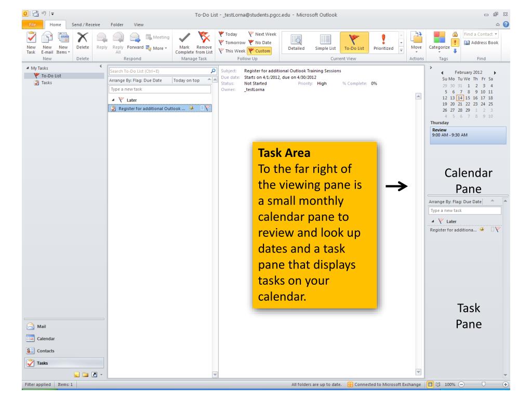The width and height of the screenshot is (532, 399).
Task: Mark task Complete
Action: tap(184, 43)
